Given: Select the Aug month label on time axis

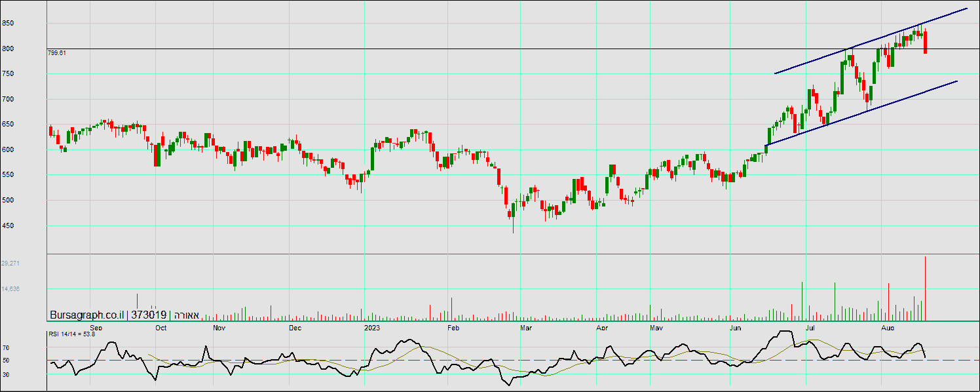Looking at the screenshot, I should (888, 326).
